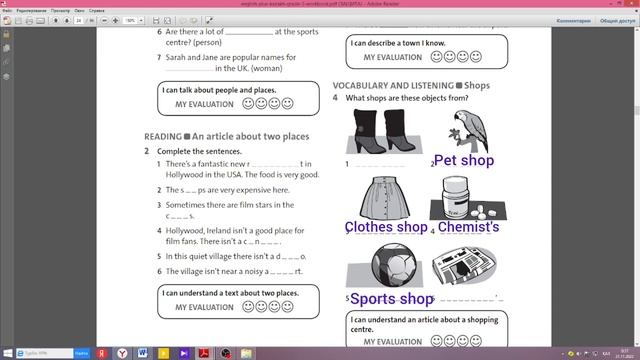The image size is (640, 360).
Task: Click the vertical scrollbar thumb on right
Action: tap(637, 111)
